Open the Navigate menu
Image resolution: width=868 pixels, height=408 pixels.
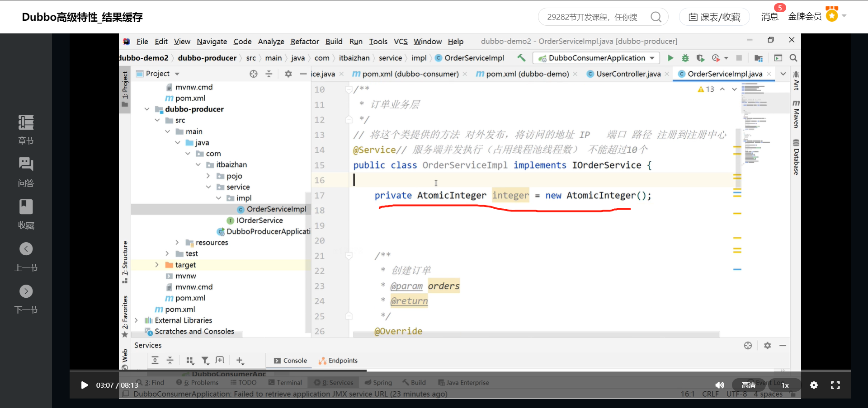click(212, 42)
